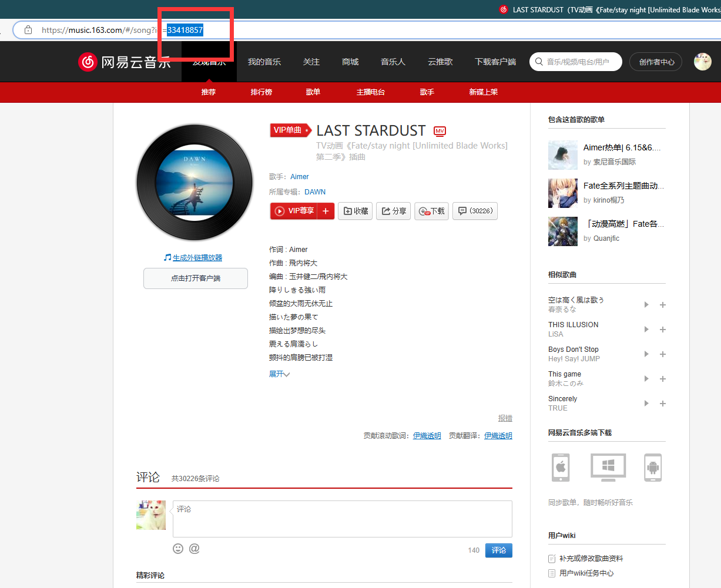This screenshot has width=721, height=588.
Task: Add song to playlist with plus button
Action: (x=326, y=211)
